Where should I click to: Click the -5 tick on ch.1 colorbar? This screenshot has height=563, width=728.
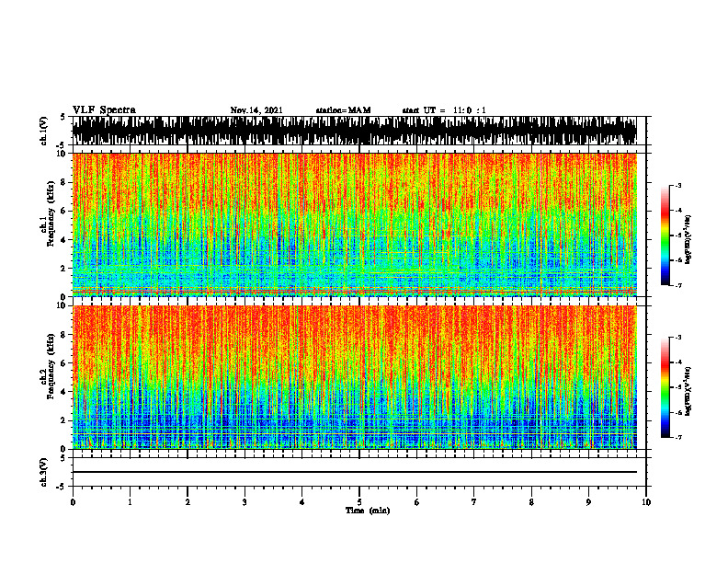pos(678,236)
